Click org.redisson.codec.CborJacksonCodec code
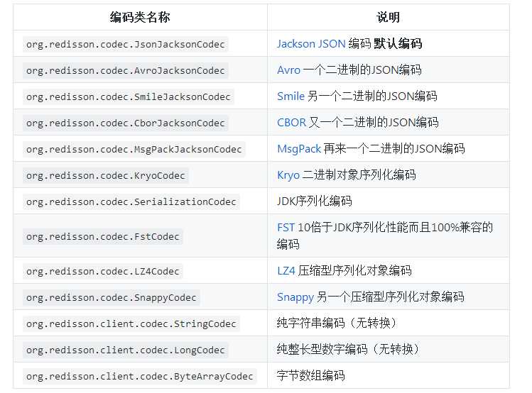 (126, 123)
